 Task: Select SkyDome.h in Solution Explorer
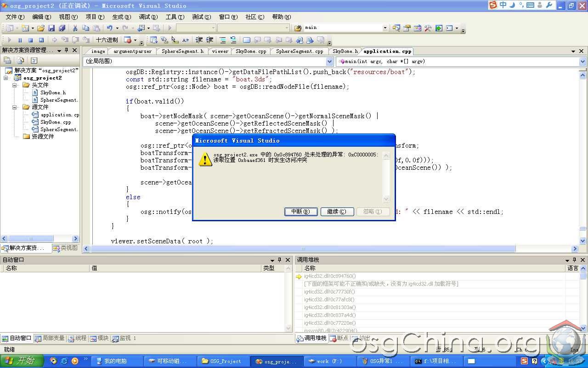point(53,92)
